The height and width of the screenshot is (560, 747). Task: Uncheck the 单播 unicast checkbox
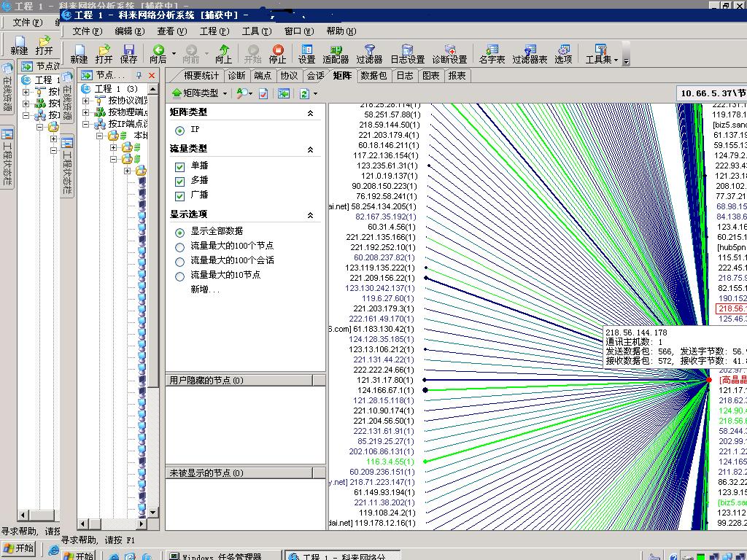tap(180, 166)
